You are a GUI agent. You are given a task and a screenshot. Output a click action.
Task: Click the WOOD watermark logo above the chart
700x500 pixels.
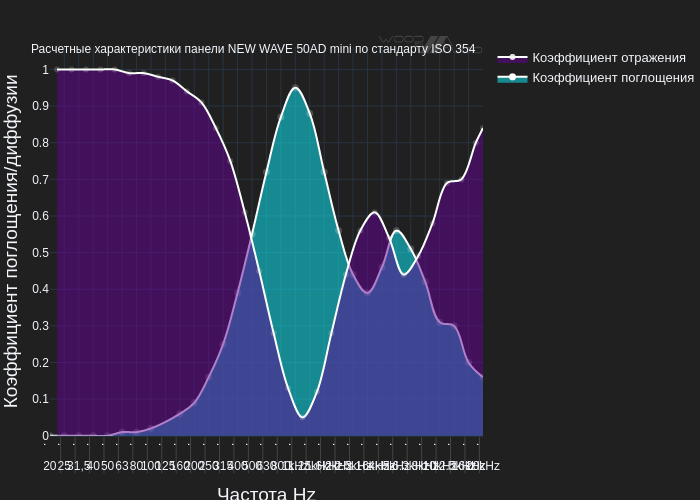(415, 41)
